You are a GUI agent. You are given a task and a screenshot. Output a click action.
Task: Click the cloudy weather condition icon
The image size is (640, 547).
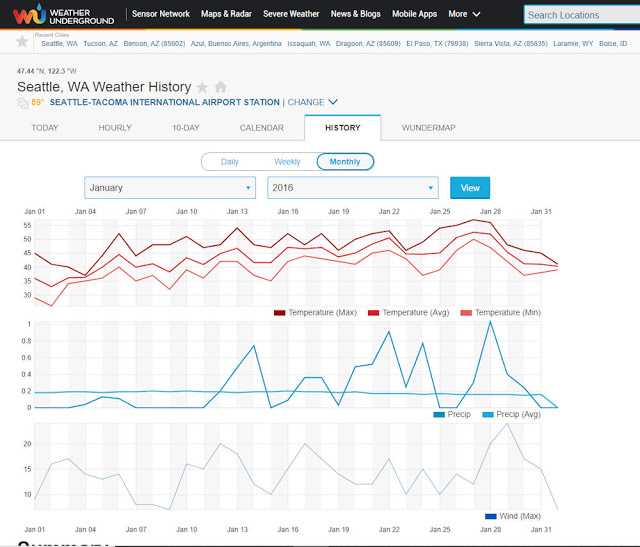pyautogui.click(x=23, y=102)
